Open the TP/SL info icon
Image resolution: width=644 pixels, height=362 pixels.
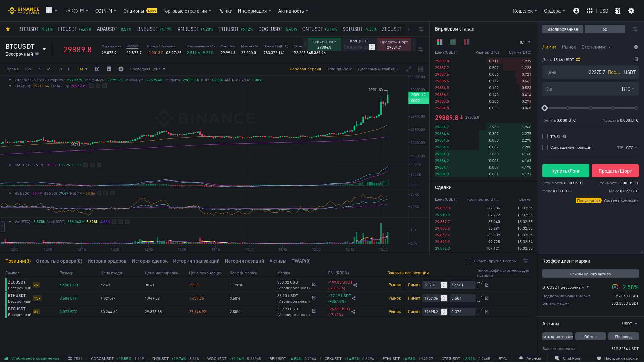pos(565,136)
